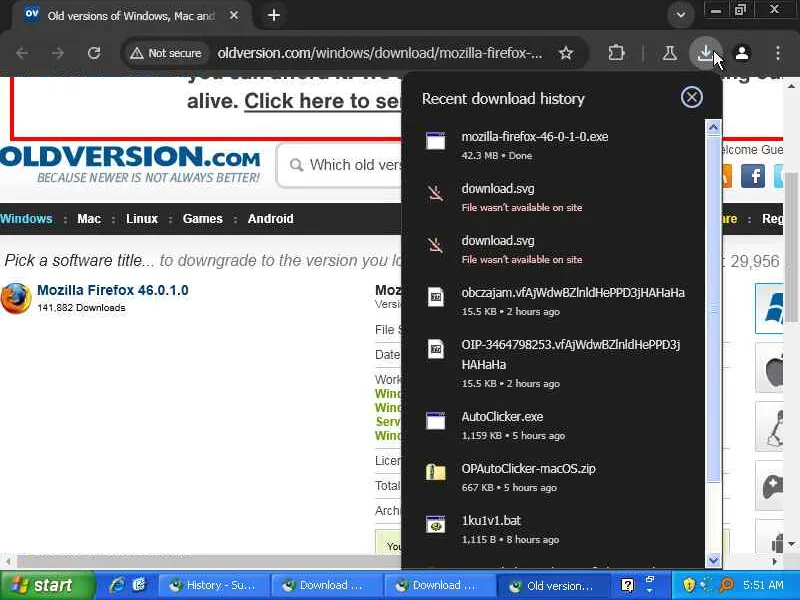Screen dimensions: 800x600
Task: Click the page horizontal scrollbar track
Action: click(x=209, y=561)
